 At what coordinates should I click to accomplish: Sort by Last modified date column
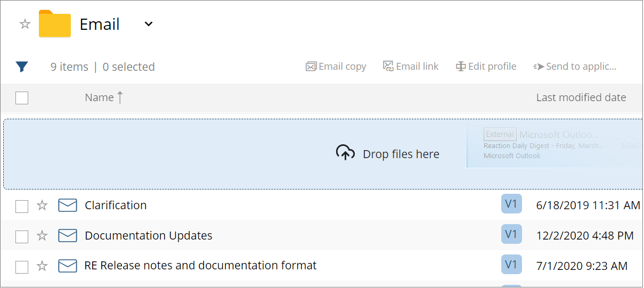(x=581, y=97)
